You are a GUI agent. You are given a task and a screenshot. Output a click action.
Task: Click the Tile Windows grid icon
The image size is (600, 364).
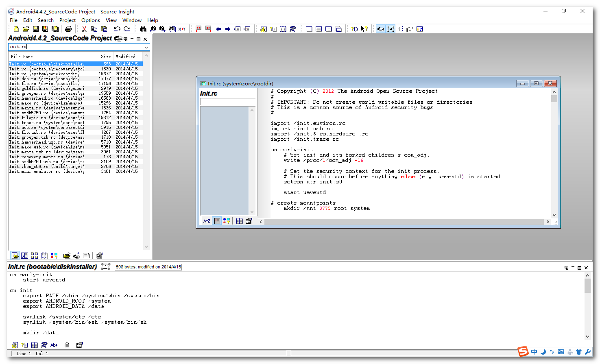point(309,29)
